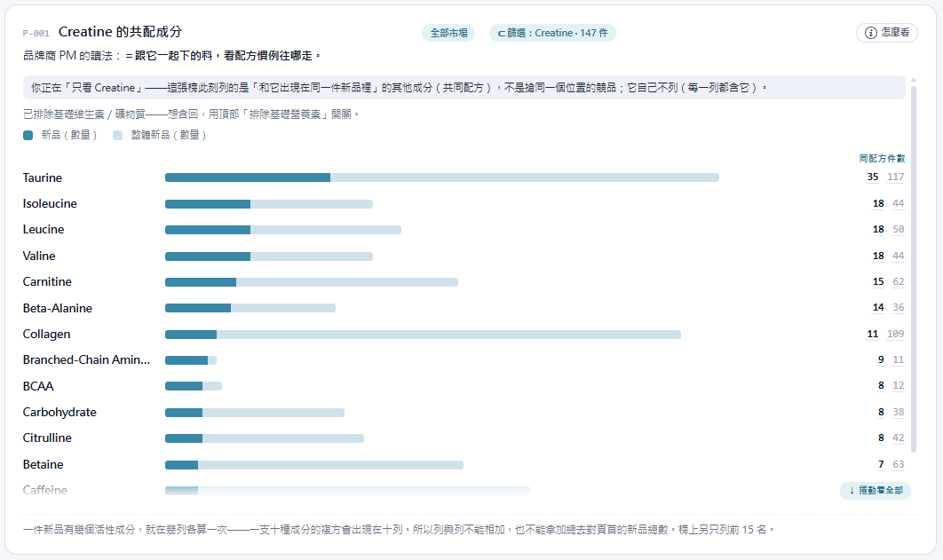Image resolution: width=943 pixels, height=560 pixels.
Task: Select the Collagen row label
Action: click(x=46, y=334)
